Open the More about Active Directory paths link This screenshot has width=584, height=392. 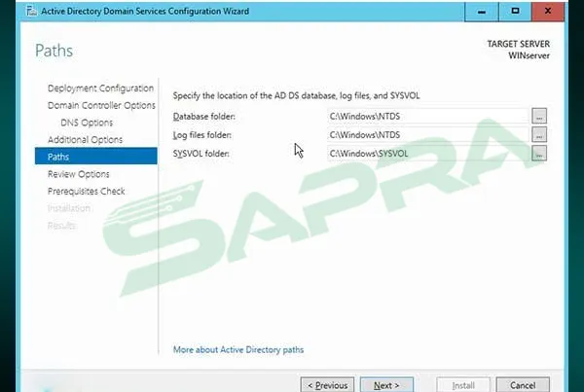[244, 348]
